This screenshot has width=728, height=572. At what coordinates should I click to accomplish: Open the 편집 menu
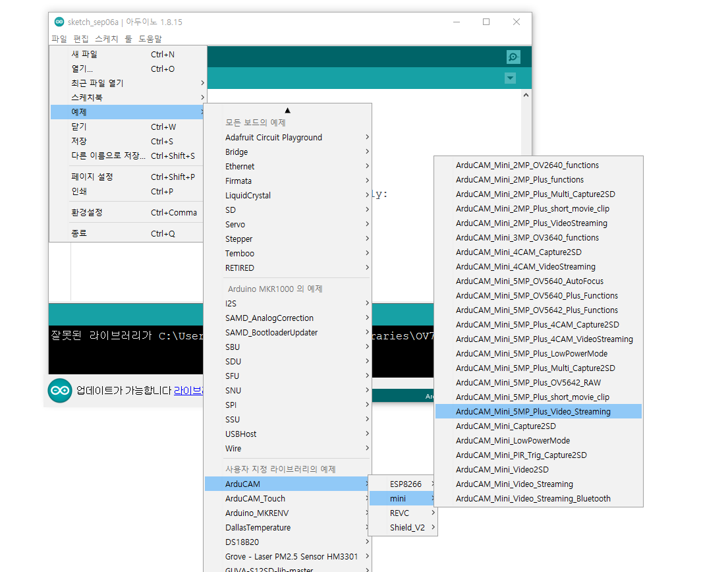coord(81,39)
